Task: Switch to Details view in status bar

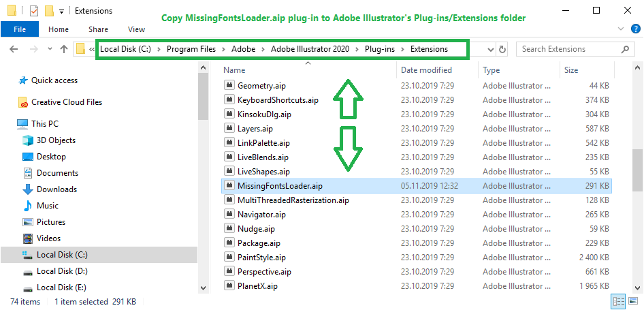Action: click(x=617, y=302)
